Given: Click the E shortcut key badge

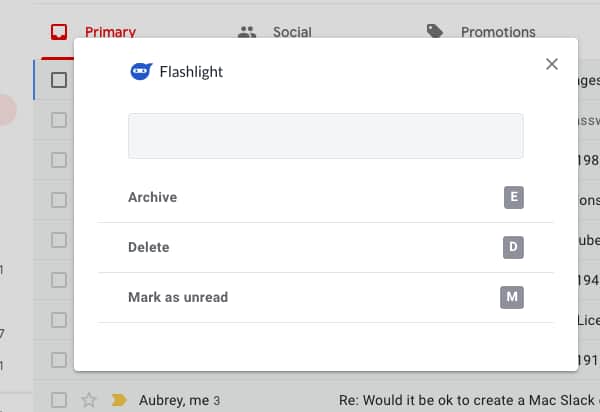Looking at the screenshot, I should coord(514,197).
